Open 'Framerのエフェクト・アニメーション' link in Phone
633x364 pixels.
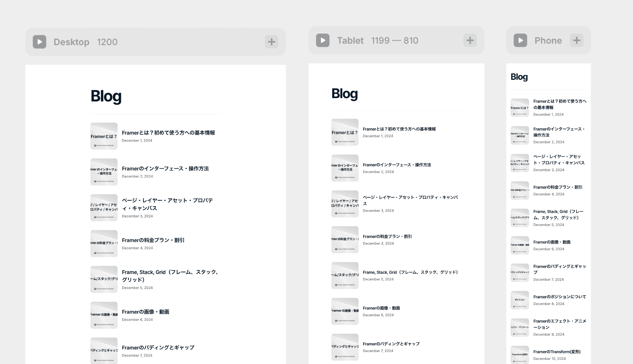point(560,324)
